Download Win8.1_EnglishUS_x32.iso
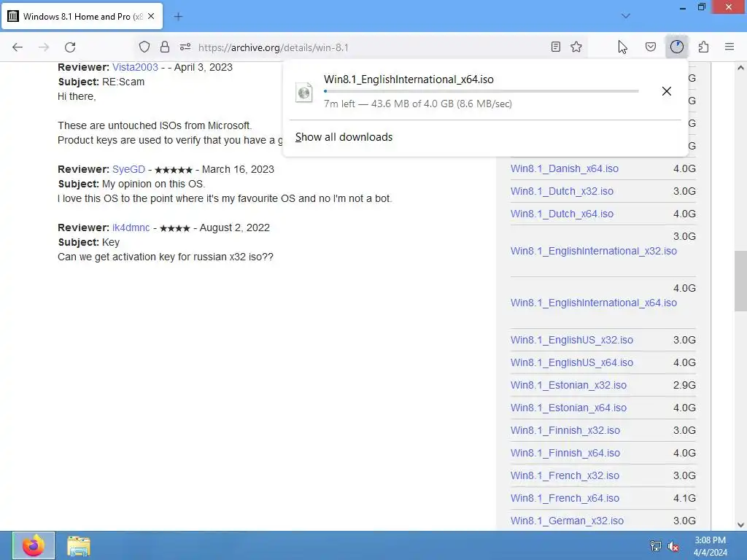747x560 pixels. coord(572,340)
